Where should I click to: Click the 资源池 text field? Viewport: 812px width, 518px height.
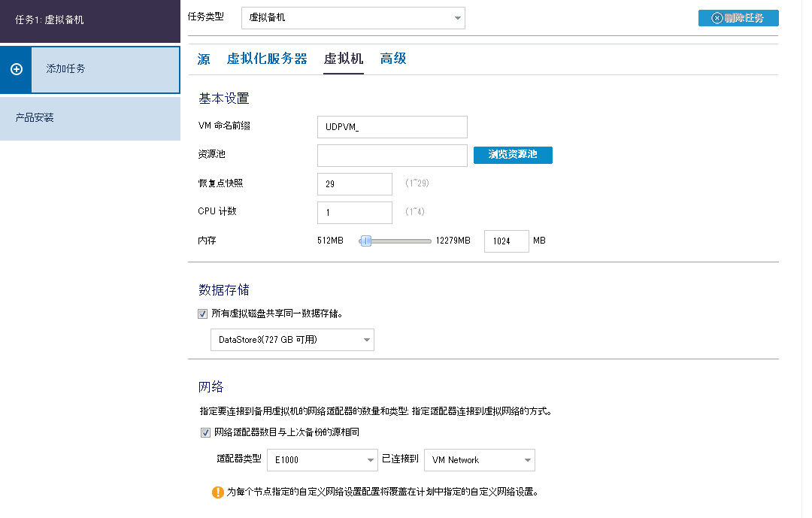pyautogui.click(x=392, y=156)
